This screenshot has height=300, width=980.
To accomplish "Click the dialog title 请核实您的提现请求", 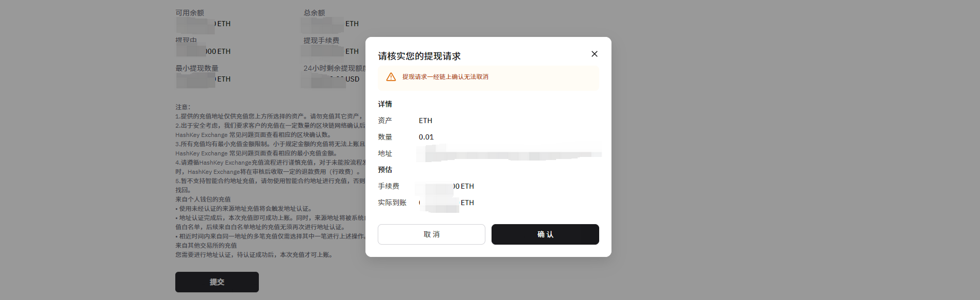I will pyautogui.click(x=419, y=56).
